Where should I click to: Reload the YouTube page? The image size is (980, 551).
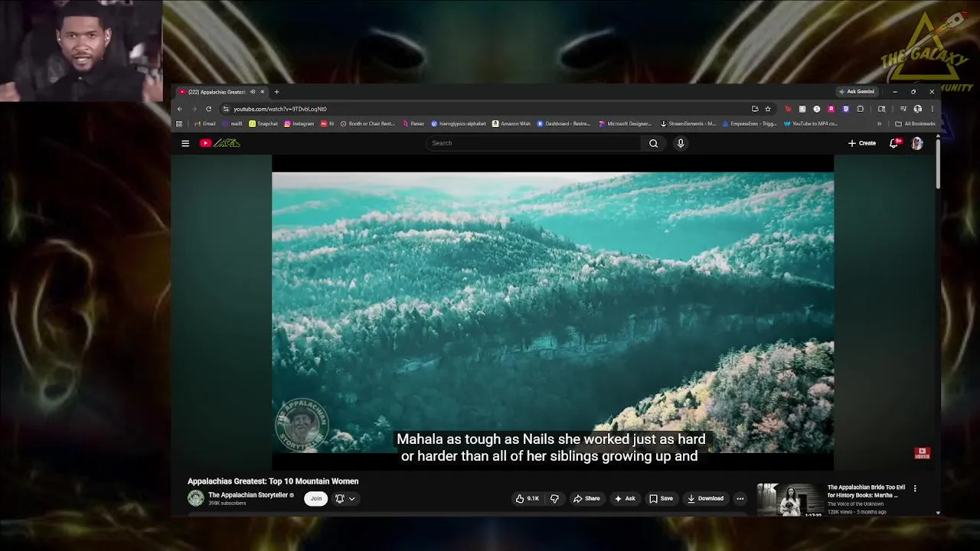tap(208, 109)
